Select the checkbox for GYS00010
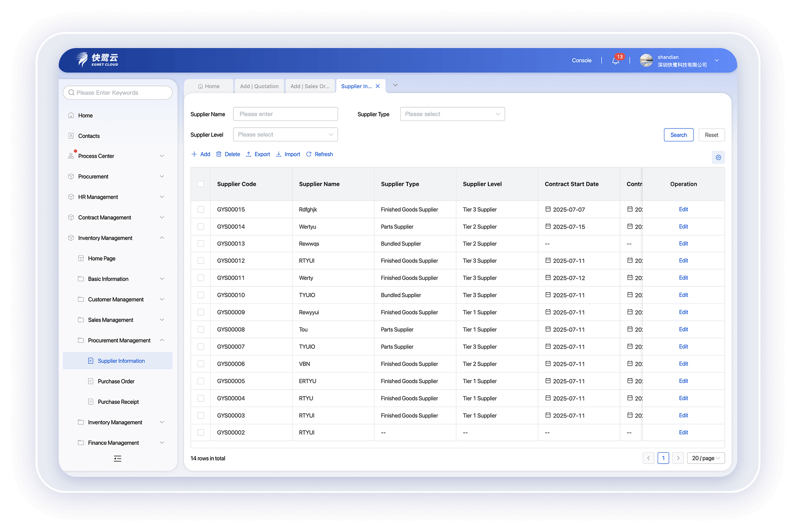Image resolution: width=796 pixels, height=532 pixels. tap(201, 295)
